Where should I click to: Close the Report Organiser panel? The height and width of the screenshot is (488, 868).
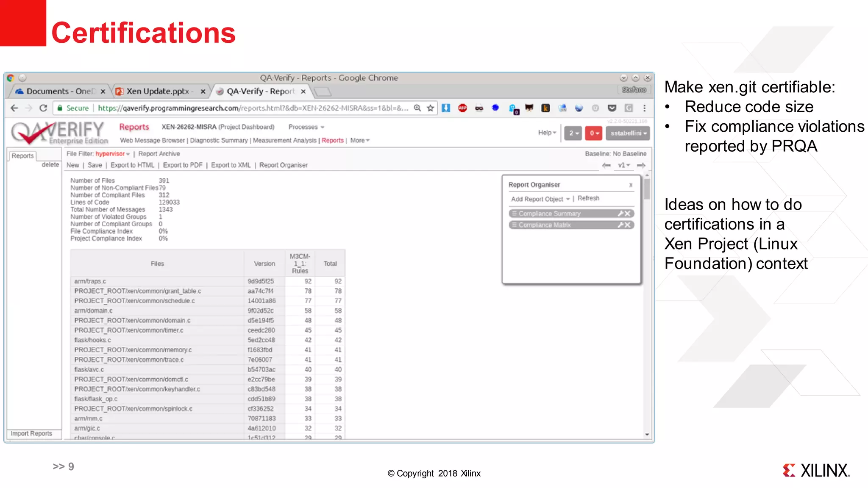click(x=631, y=185)
